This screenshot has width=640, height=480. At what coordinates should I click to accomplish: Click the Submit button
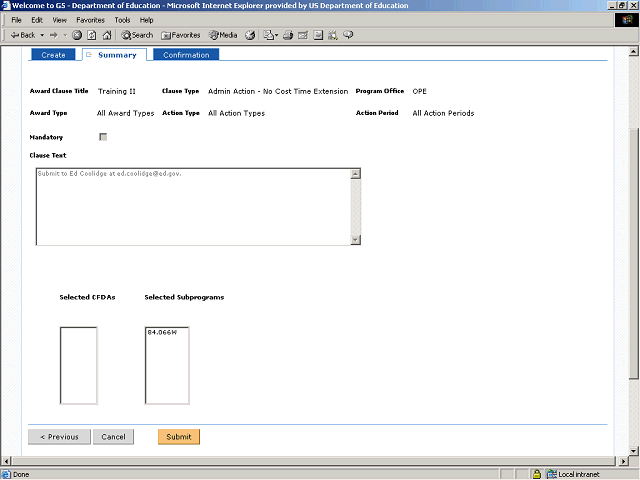tap(179, 437)
